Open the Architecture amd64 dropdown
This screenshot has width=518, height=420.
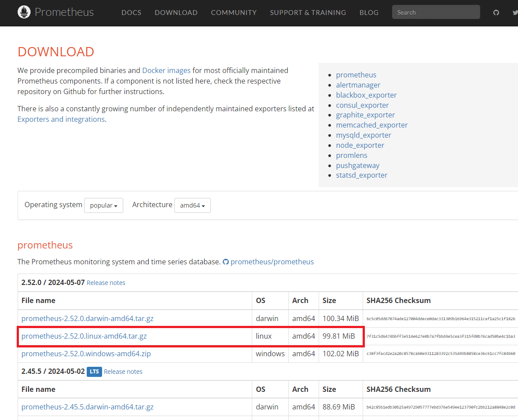[192, 205]
